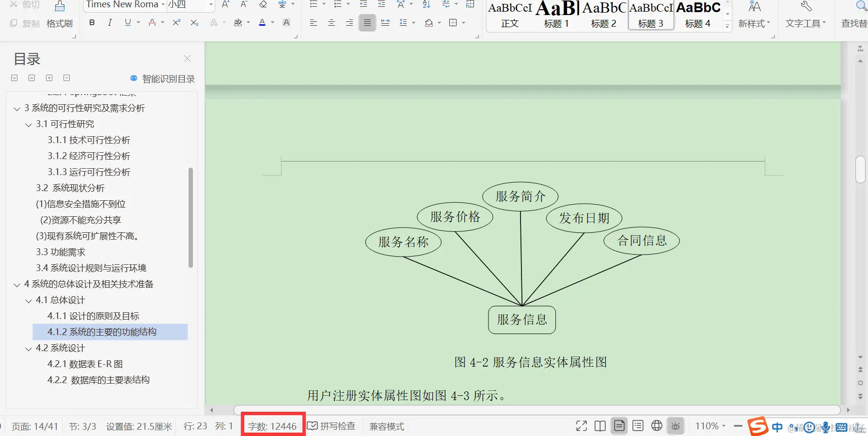Toggle italic formatting

tap(110, 23)
